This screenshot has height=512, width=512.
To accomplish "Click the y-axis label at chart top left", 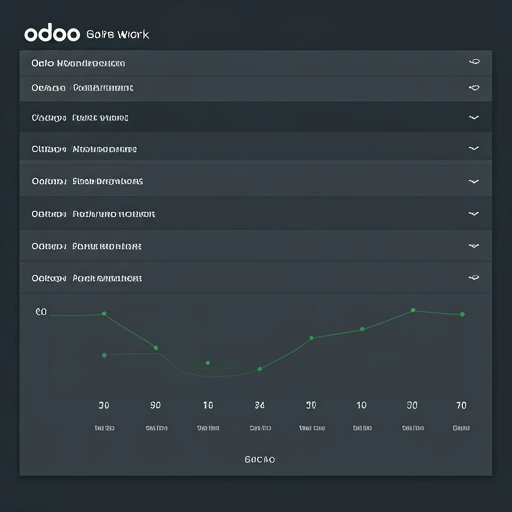I will pyautogui.click(x=41, y=312).
